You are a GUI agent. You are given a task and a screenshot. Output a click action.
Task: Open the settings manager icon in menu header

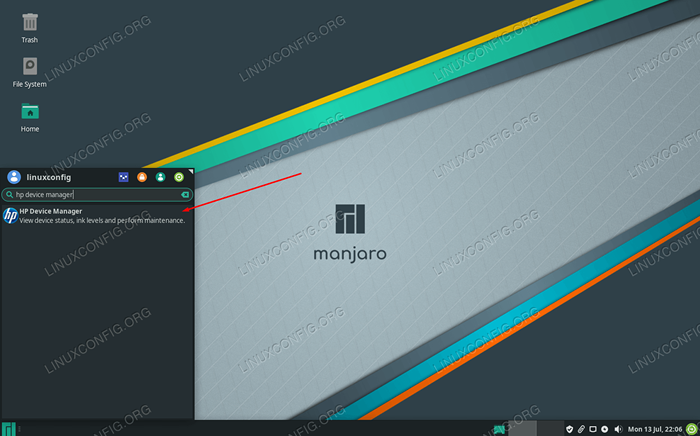[x=123, y=177]
